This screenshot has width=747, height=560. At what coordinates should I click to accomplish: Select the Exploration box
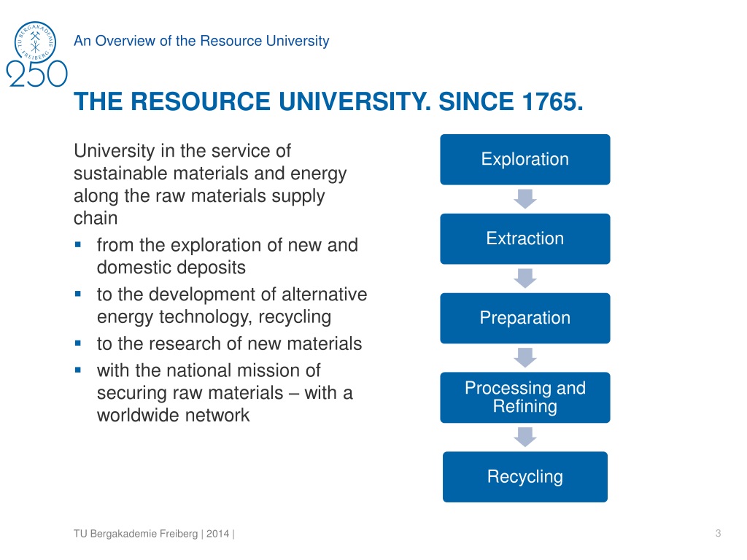(525, 160)
